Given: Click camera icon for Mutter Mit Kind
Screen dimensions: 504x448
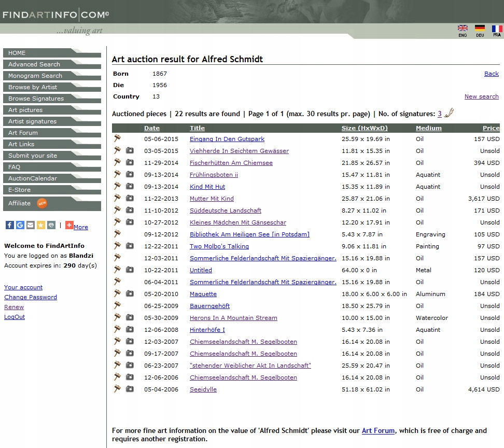Looking at the screenshot, I should tap(130, 198).
